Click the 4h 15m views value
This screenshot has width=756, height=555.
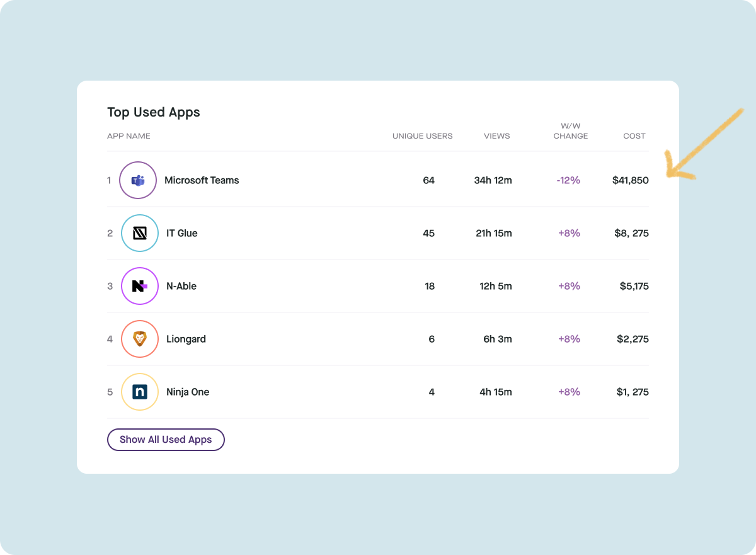click(496, 392)
